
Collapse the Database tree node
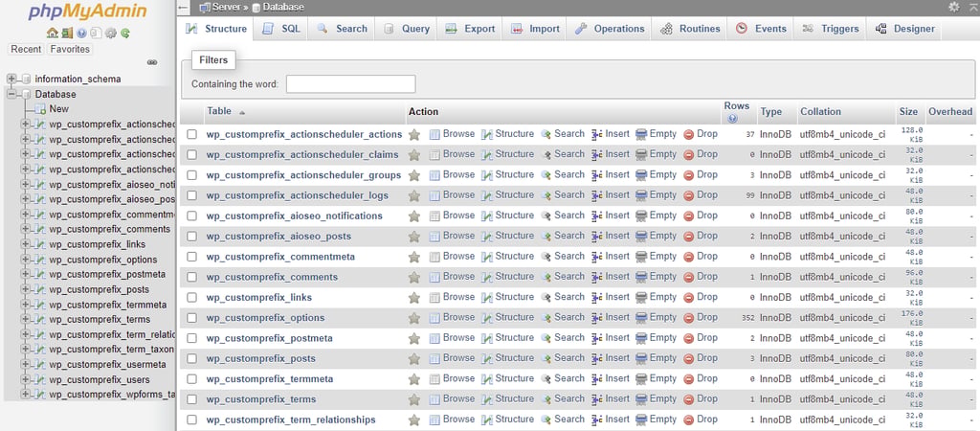[11, 94]
